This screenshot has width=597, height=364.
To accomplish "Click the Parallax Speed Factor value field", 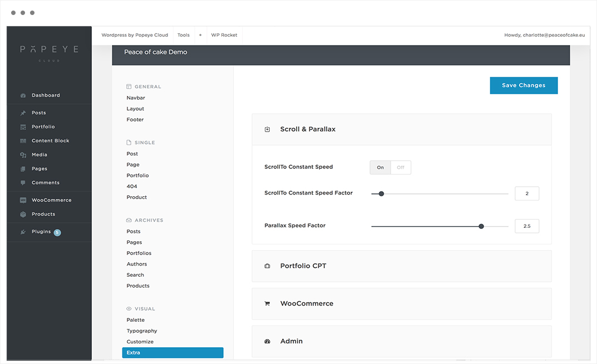I will tap(527, 226).
